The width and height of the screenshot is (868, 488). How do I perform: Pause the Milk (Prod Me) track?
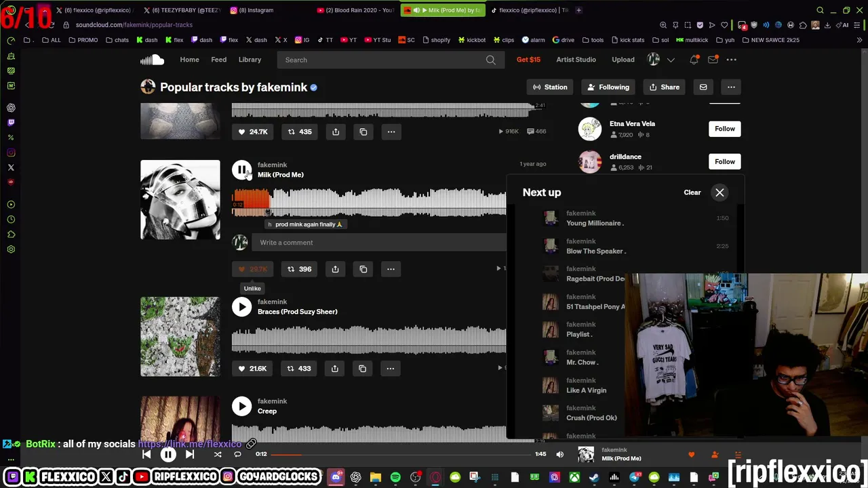pyautogui.click(x=241, y=170)
